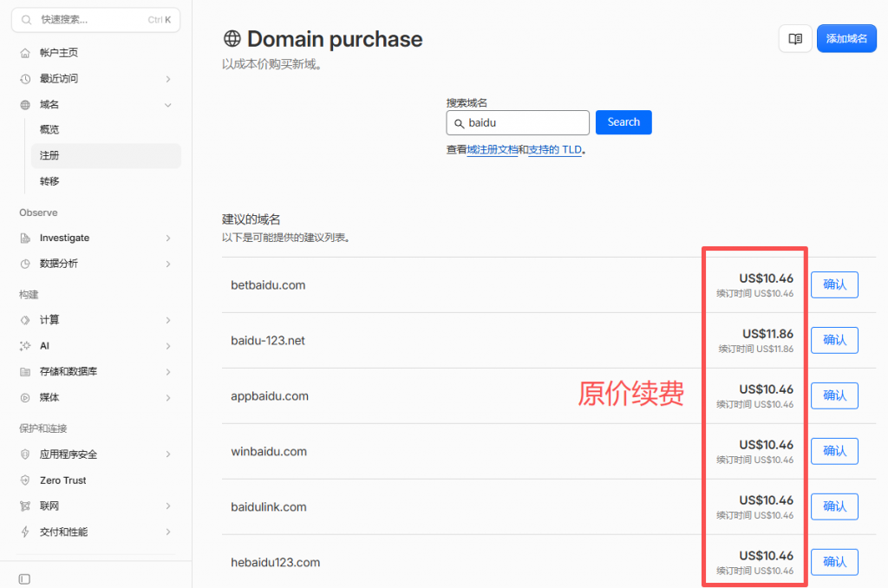Expand the 数据分析 chevron
Screen dimensions: 888x588
tap(168, 264)
